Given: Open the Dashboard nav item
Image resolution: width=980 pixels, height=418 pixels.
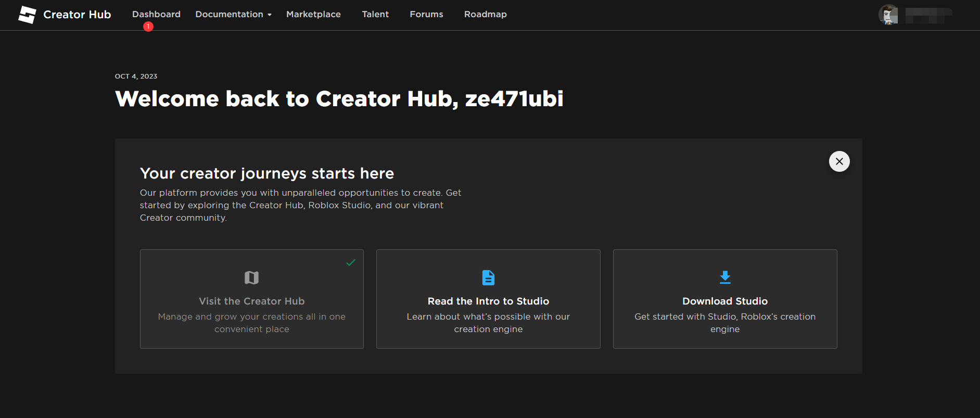Looking at the screenshot, I should click(156, 14).
